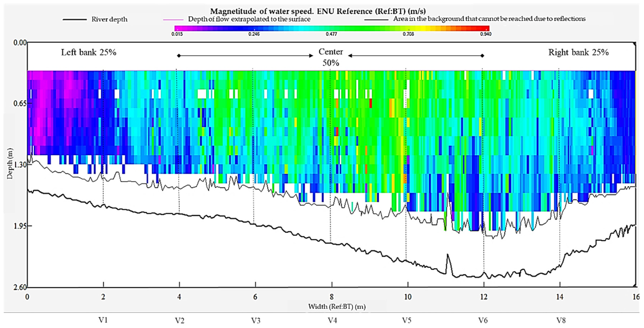Click the pink extrapolated flow depth legend line
Viewport: 644px width, 328px height.
coord(173,20)
